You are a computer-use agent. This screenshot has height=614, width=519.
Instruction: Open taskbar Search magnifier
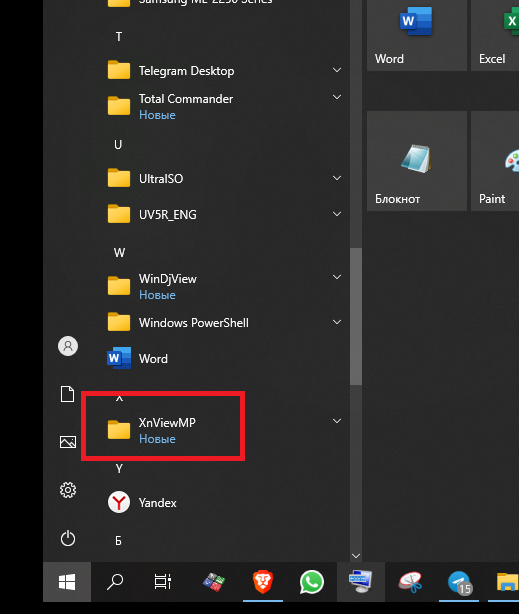click(115, 582)
